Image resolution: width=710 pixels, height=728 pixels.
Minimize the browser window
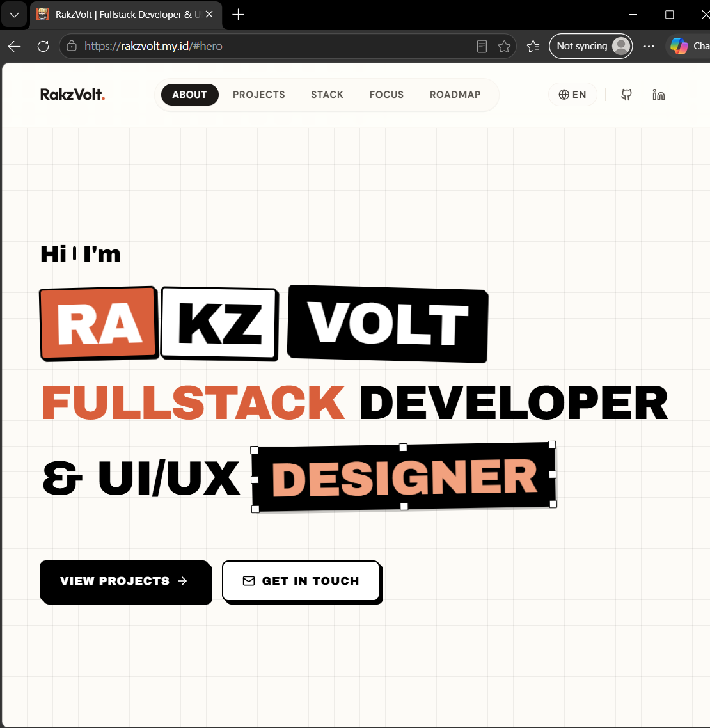click(633, 14)
